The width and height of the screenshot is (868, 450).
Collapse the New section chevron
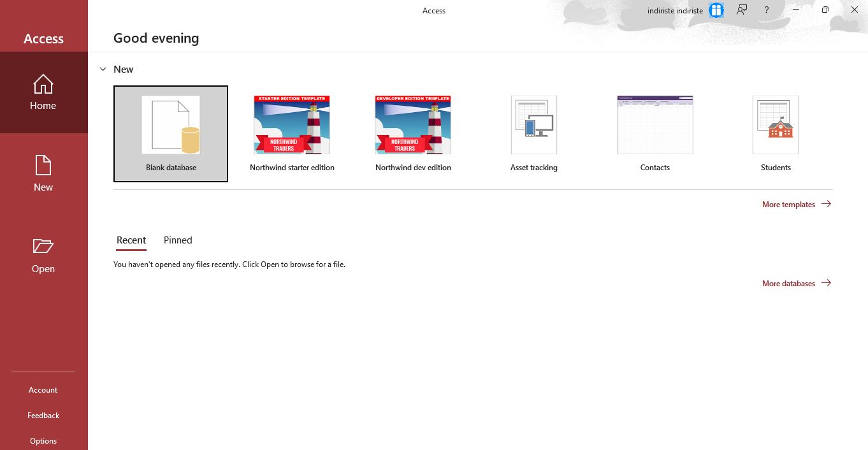click(x=103, y=69)
